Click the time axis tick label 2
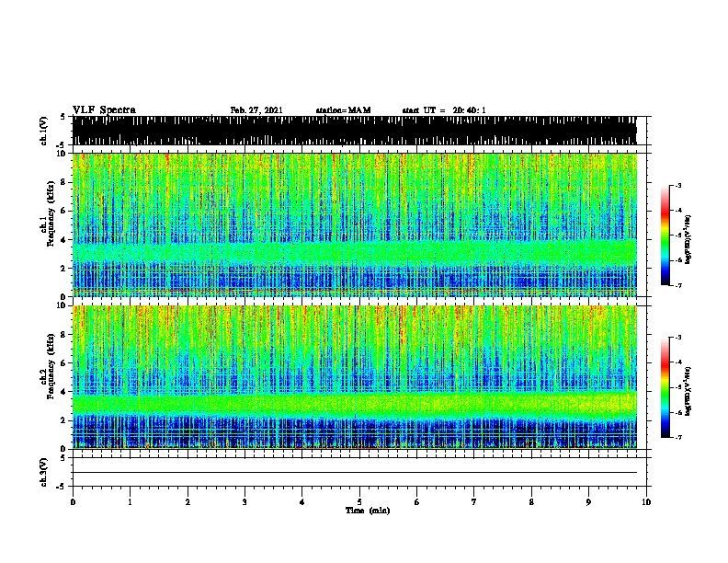Image resolution: width=728 pixels, height=563 pixels. (188, 502)
